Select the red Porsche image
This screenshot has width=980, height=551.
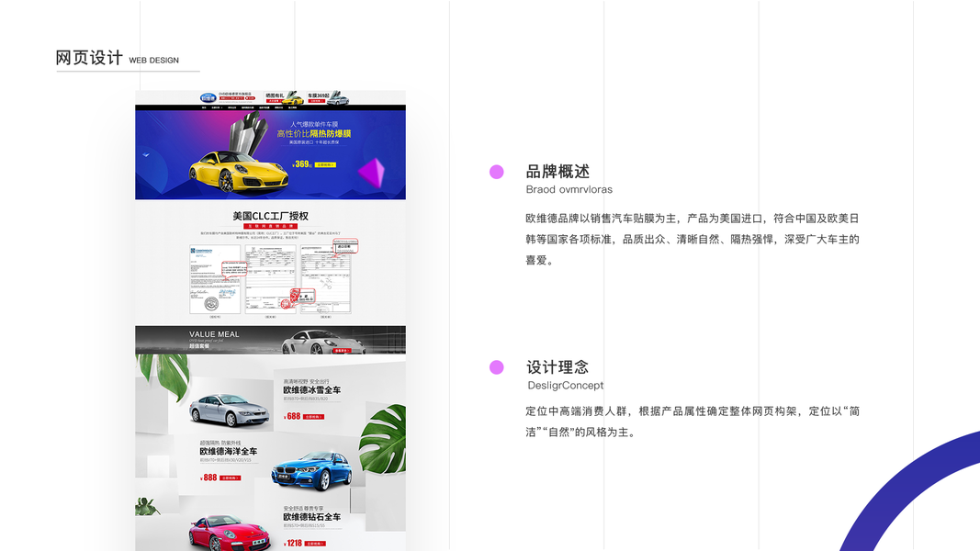pyautogui.click(x=230, y=533)
